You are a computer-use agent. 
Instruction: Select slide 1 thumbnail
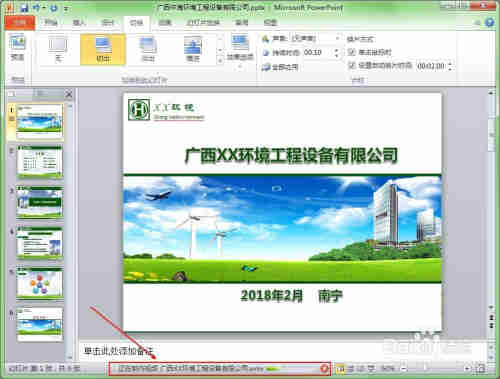[39, 121]
